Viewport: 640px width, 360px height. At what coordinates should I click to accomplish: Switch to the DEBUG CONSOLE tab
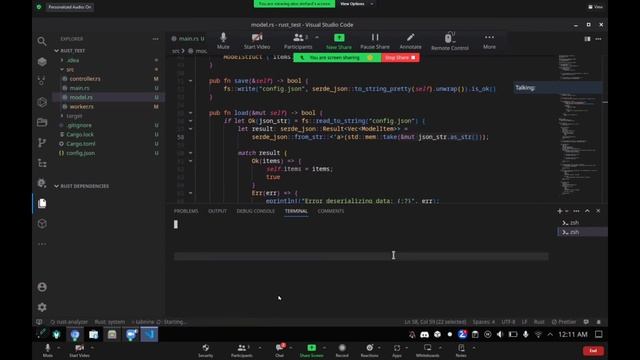coord(256,211)
